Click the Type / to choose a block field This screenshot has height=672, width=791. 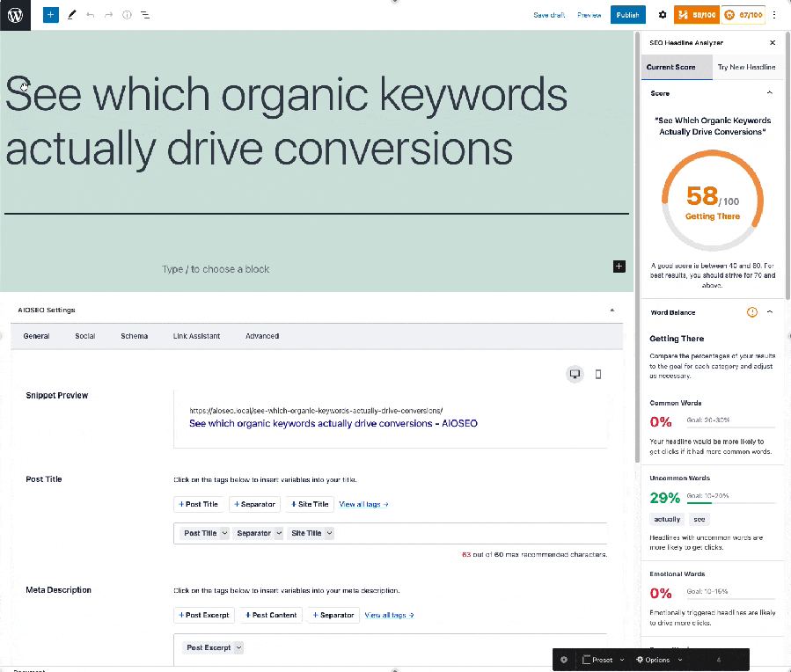[216, 269]
